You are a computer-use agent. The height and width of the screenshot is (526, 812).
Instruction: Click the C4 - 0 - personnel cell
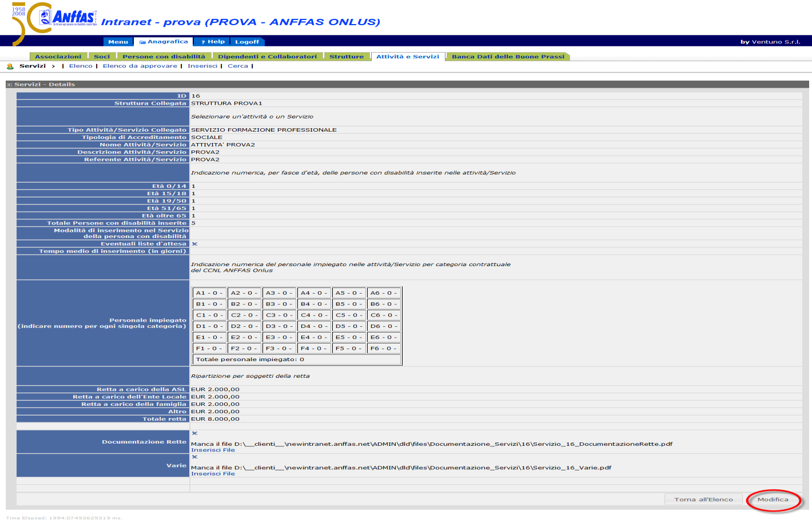314,315
